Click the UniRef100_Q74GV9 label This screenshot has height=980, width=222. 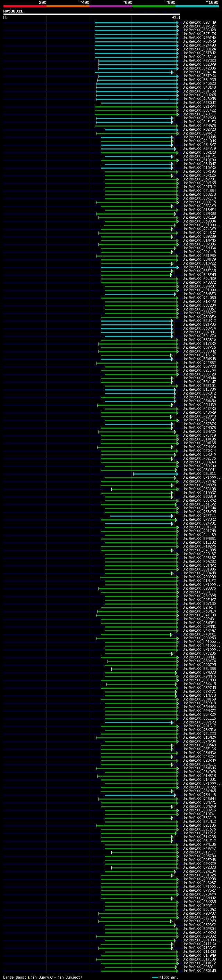click(199, 229)
